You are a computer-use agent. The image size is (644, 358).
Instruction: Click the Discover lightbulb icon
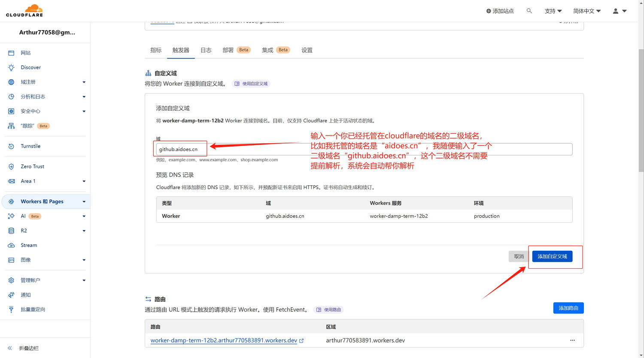(x=11, y=67)
